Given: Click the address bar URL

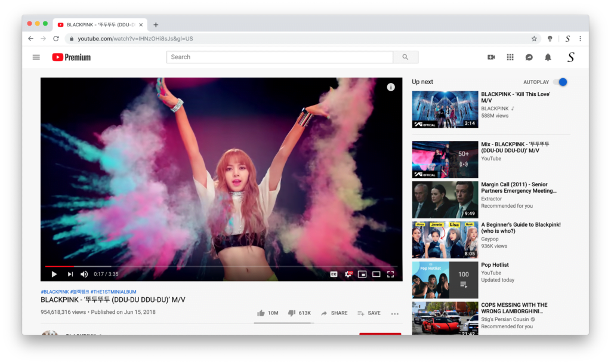Looking at the screenshot, I should pos(135,39).
